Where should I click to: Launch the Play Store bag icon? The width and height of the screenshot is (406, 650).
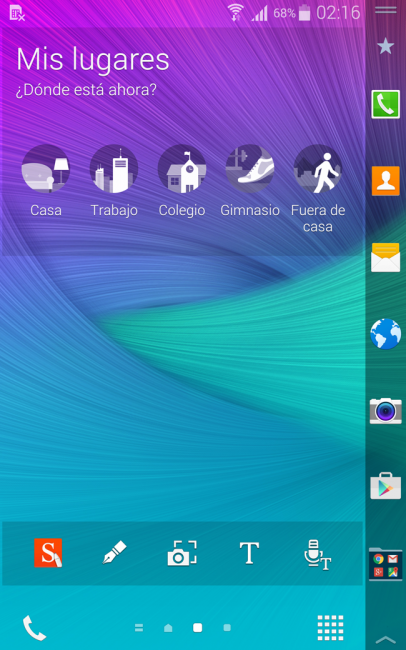tap(385, 486)
